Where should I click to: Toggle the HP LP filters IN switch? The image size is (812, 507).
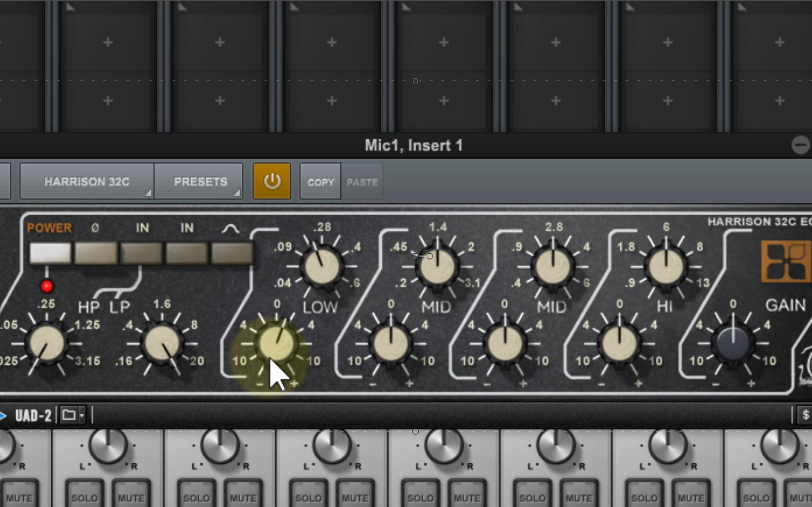point(142,253)
